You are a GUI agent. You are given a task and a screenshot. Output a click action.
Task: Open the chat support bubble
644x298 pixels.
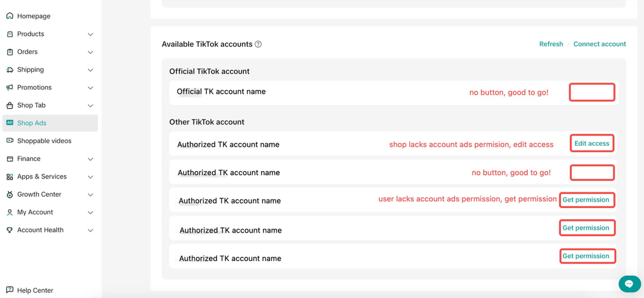tap(629, 284)
